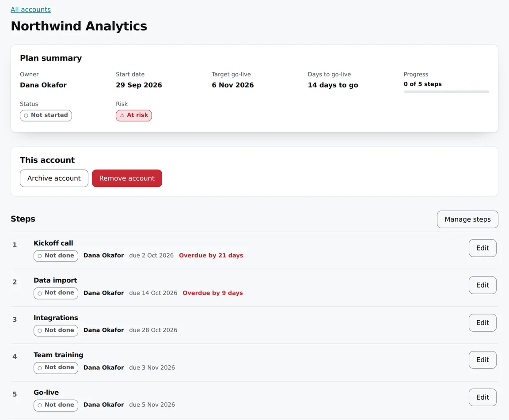
Task: Click the Archive account button
Action: (54, 178)
